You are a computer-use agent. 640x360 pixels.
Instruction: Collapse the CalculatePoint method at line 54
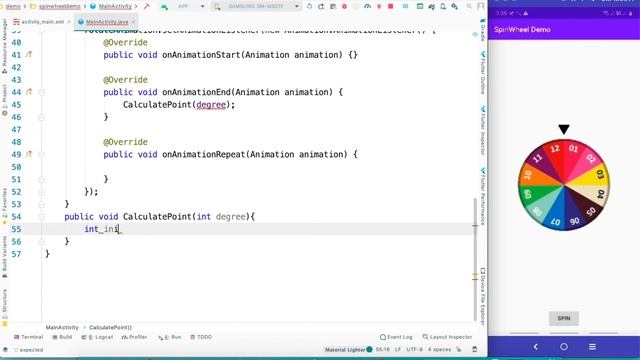(41, 217)
